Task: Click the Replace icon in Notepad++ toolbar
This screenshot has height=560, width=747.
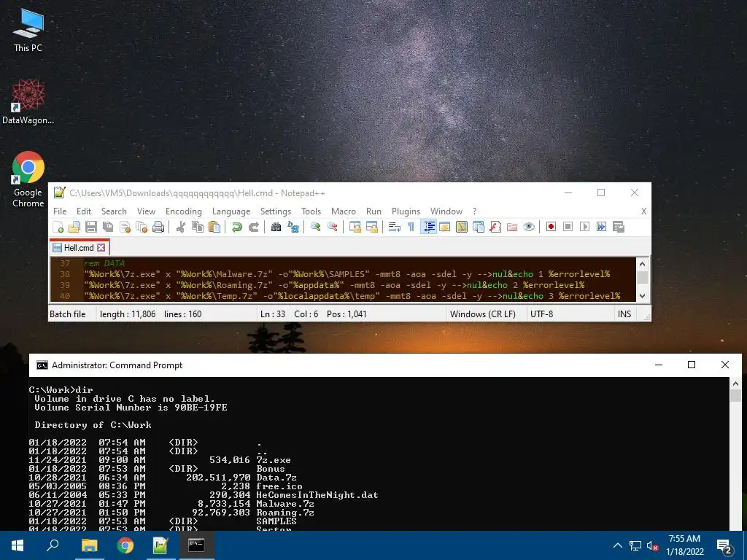Action: (293, 227)
